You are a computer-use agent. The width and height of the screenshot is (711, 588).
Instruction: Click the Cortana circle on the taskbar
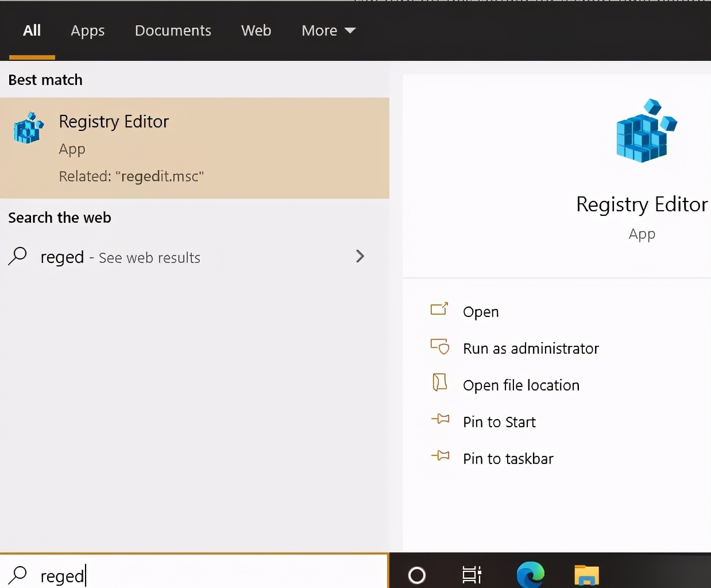pos(416,574)
